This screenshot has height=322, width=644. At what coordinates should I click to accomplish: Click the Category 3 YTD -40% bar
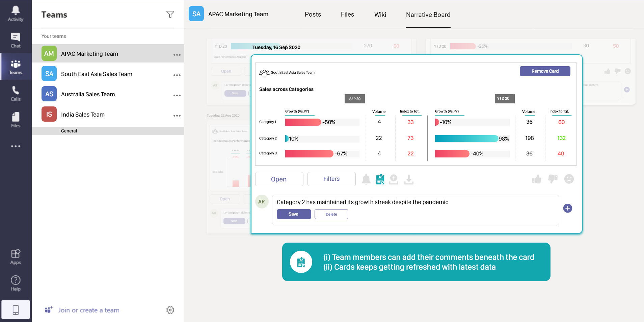(x=452, y=154)
